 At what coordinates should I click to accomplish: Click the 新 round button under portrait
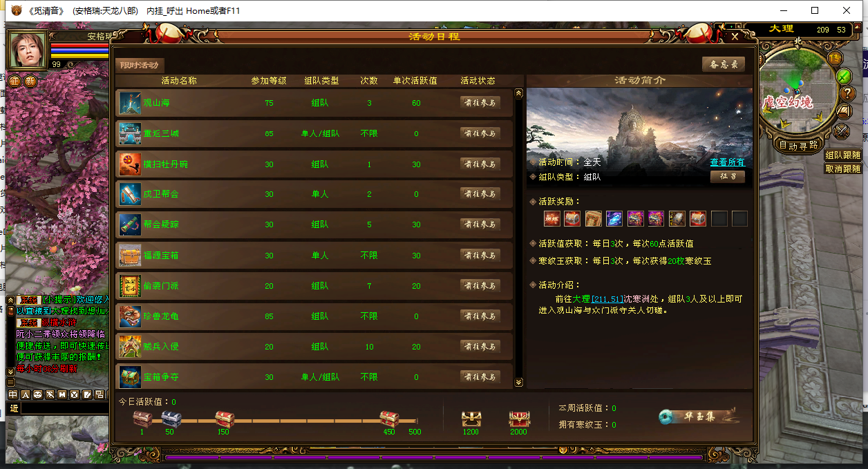tap(30, 81)
